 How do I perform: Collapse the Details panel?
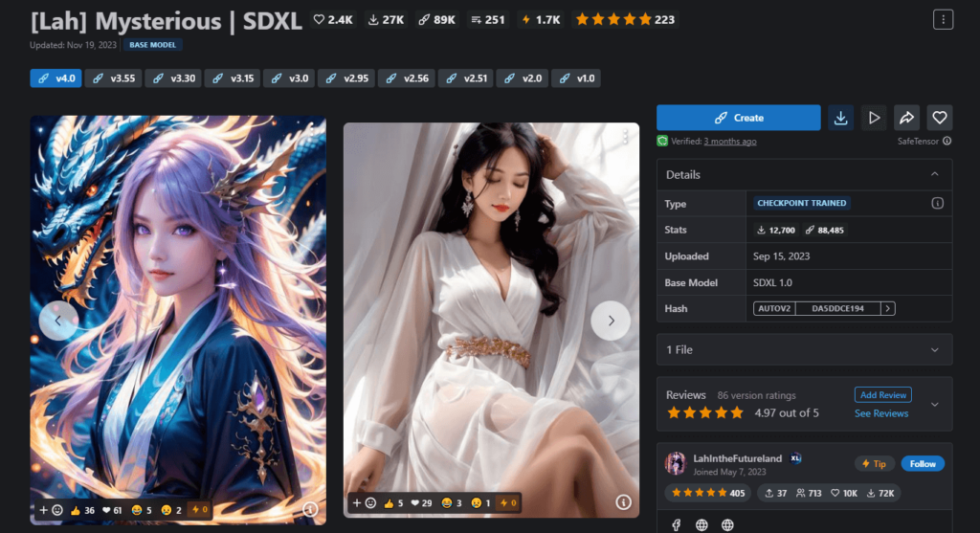click(x=934, y=174)
